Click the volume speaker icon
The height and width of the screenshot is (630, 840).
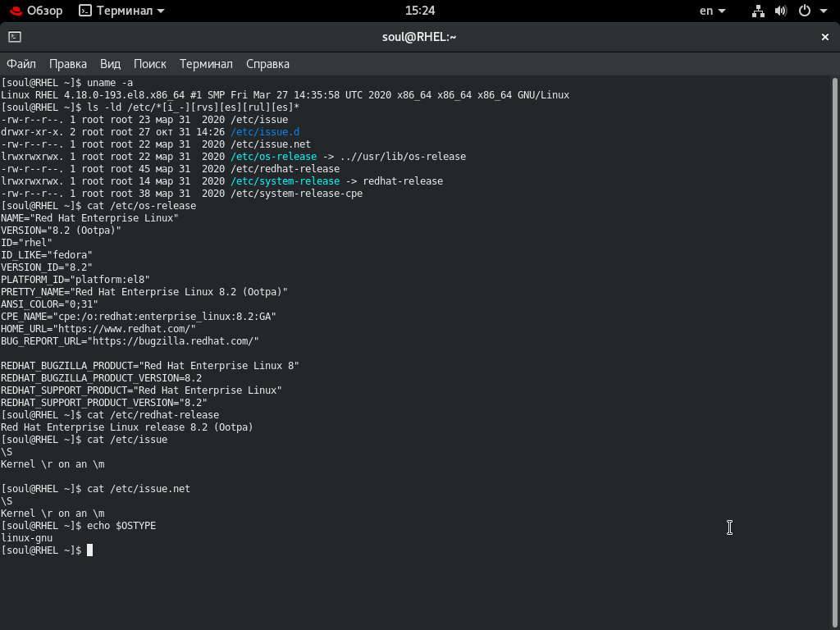pyautogui.click(x=781, y=11)
